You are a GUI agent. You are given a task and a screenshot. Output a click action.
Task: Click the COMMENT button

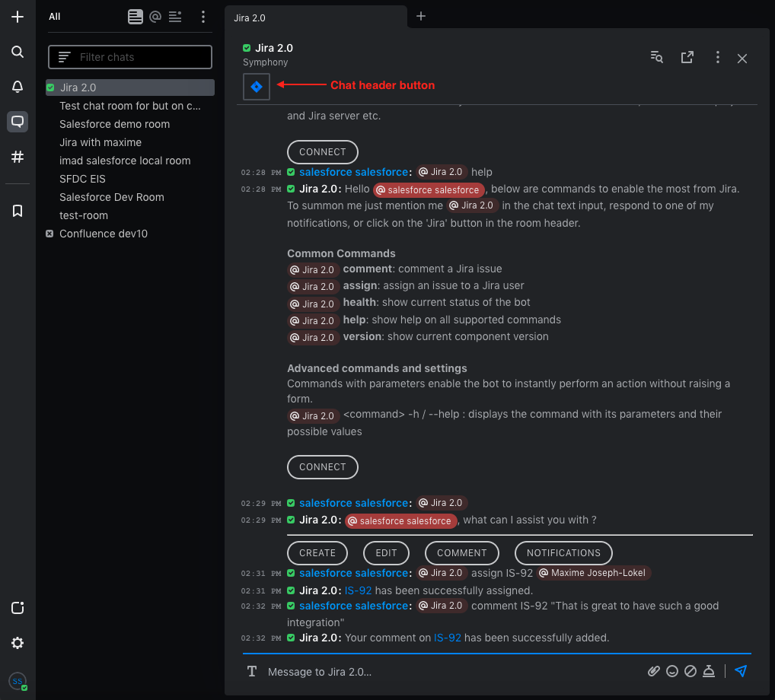[x=461, y=553]
